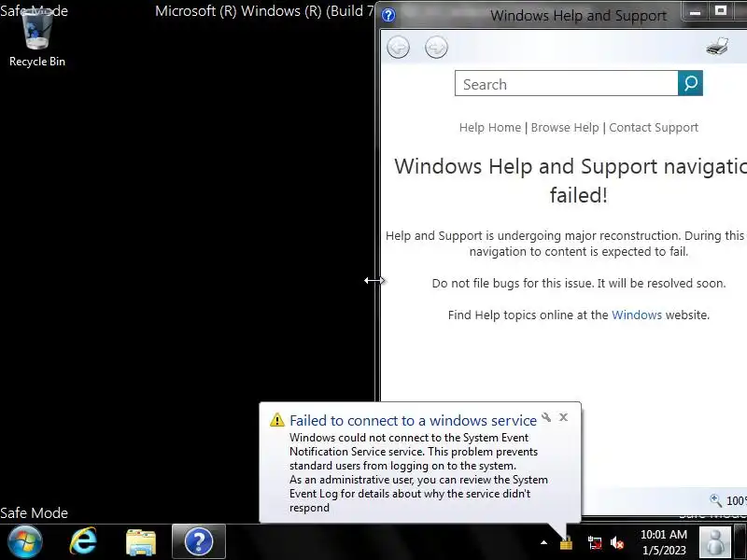
Task: Maximize the Windows Help and Support window
Action: pos(721,11)
